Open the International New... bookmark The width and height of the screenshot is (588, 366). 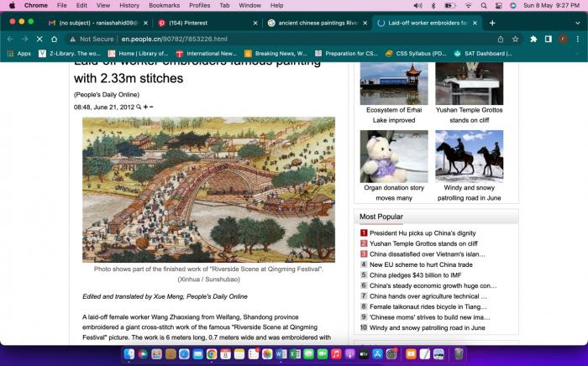point(207,54)
